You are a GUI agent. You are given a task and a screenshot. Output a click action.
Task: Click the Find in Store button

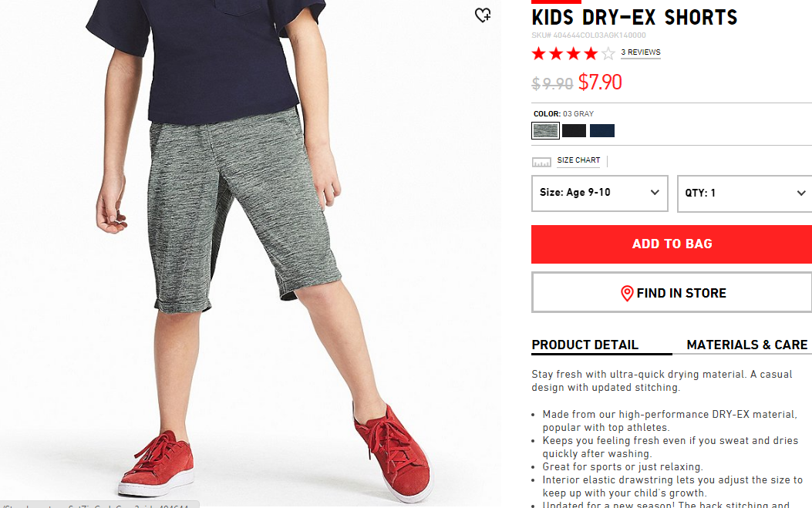click(672, 293)
